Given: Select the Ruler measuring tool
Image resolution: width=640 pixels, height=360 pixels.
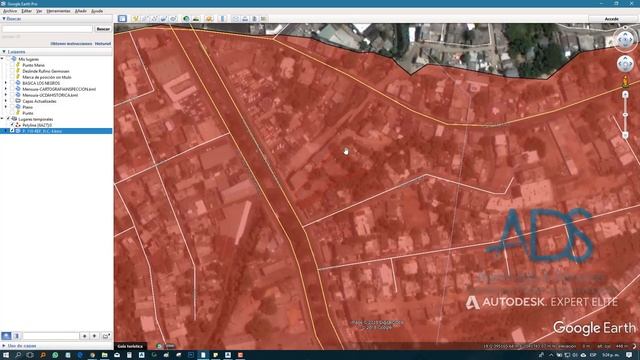Looking at the screenshot, I should click(x=222, y=19).
